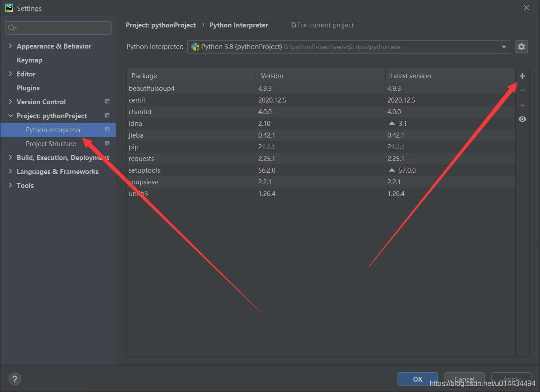Open the Python Interpreter dropdown
Viewport: 540px width, 392px height.
(504, 47)
